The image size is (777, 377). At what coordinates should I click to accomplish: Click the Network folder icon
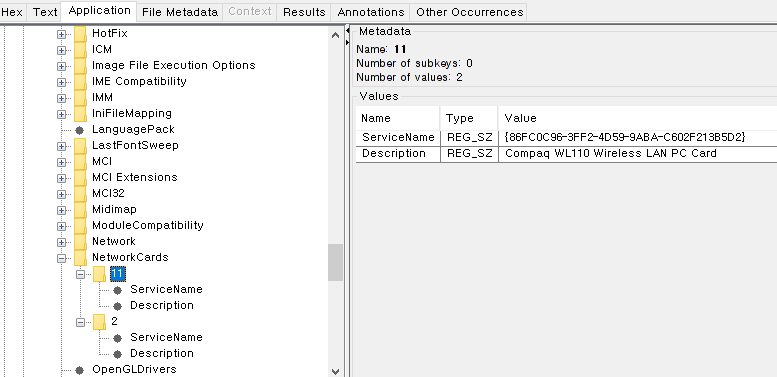[80, 241]
